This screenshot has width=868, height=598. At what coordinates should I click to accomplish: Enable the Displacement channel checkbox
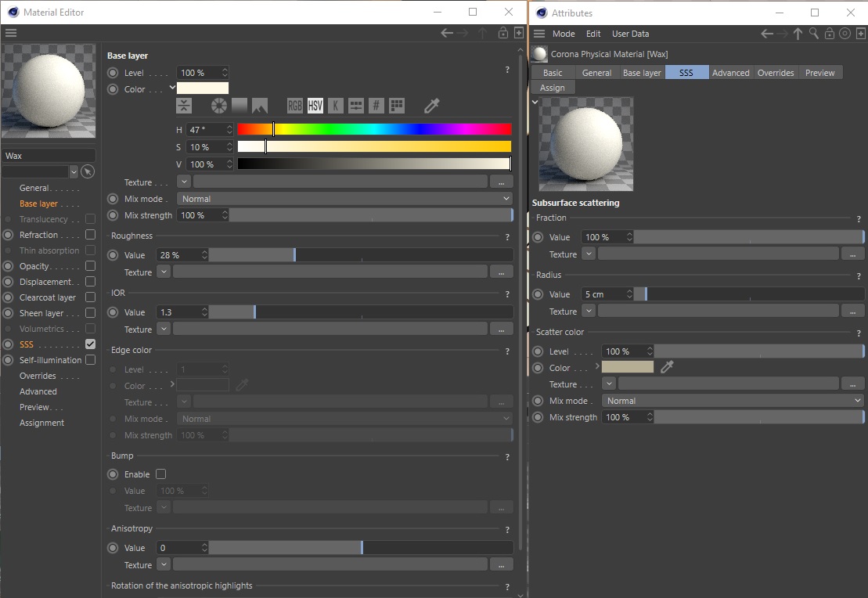[x=90, y=281]
